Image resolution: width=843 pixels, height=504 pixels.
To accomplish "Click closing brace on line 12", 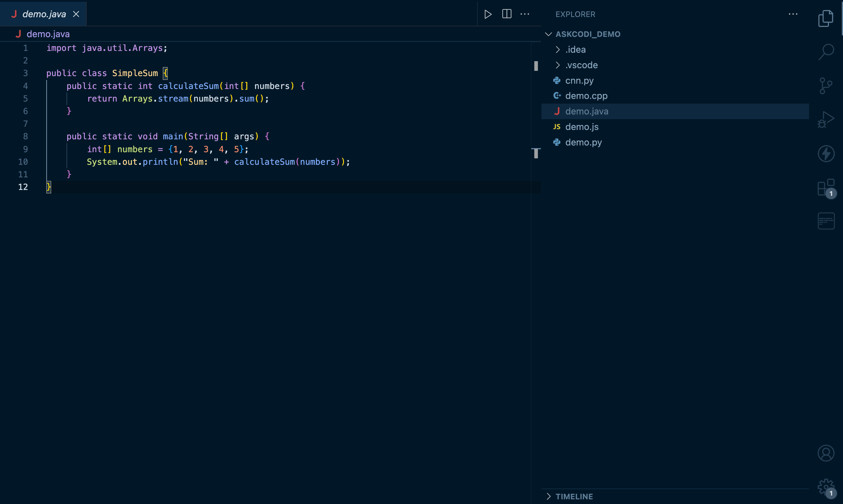I will pyautogui.click(x=49, y=187).
